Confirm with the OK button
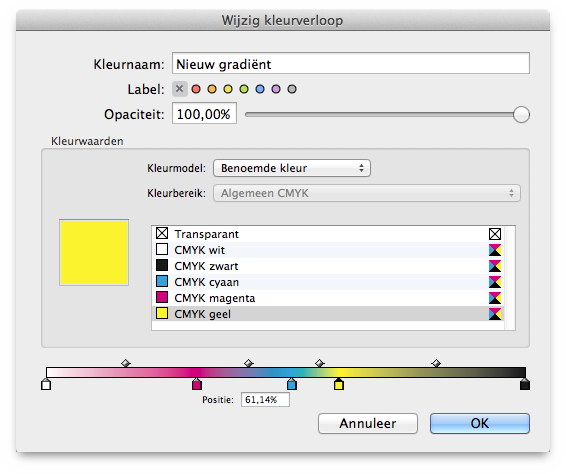 (x=480, y=423)
